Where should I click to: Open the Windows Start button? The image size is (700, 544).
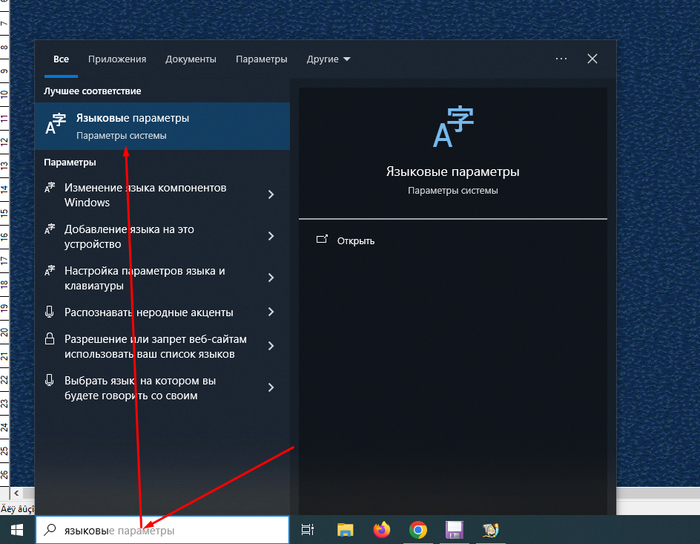[x=17, y=530]
